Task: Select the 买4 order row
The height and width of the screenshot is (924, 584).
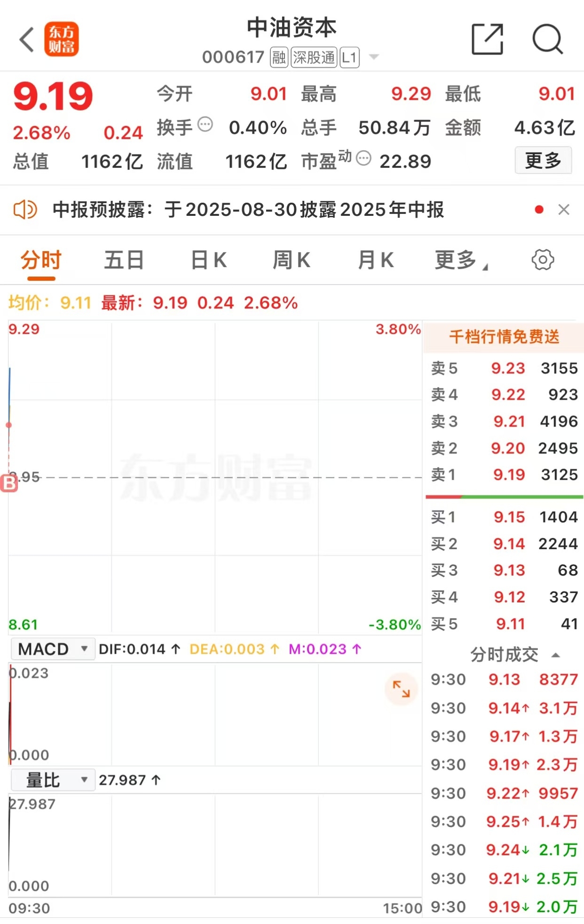Action: click(504, 597)
